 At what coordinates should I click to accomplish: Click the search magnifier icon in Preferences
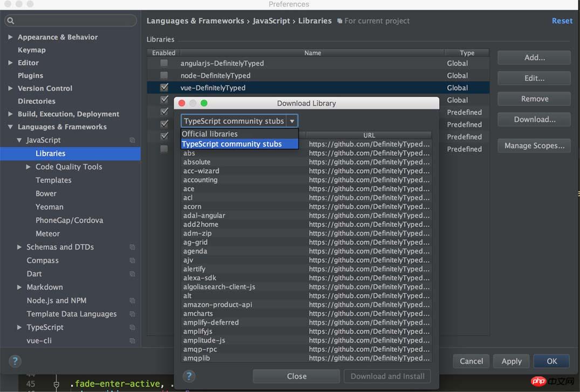11,20
